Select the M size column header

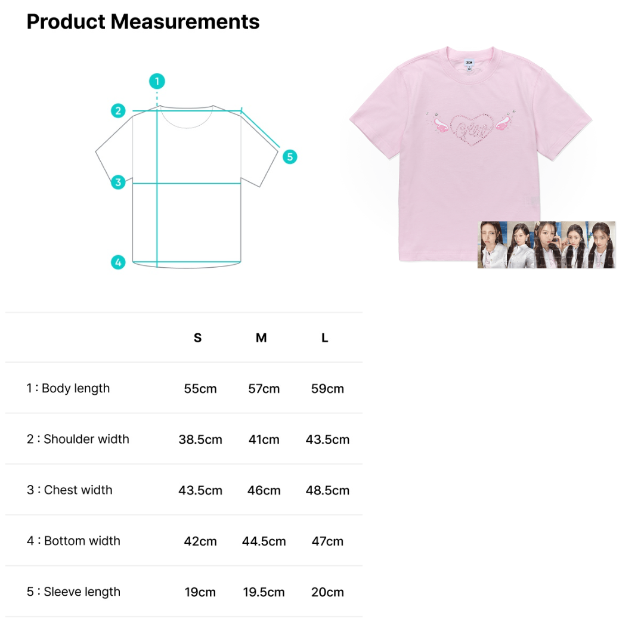pos(261,338)
